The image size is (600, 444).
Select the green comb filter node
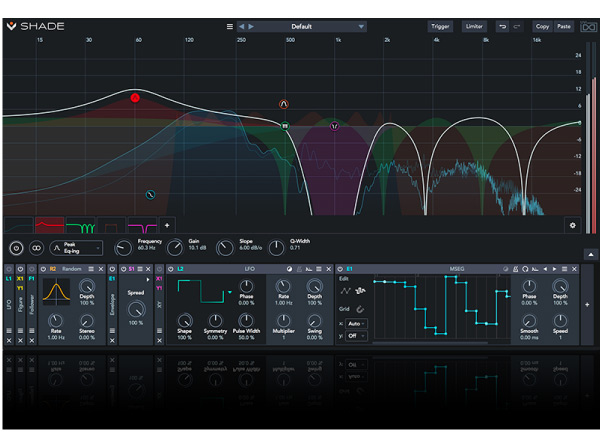(285, 126)
